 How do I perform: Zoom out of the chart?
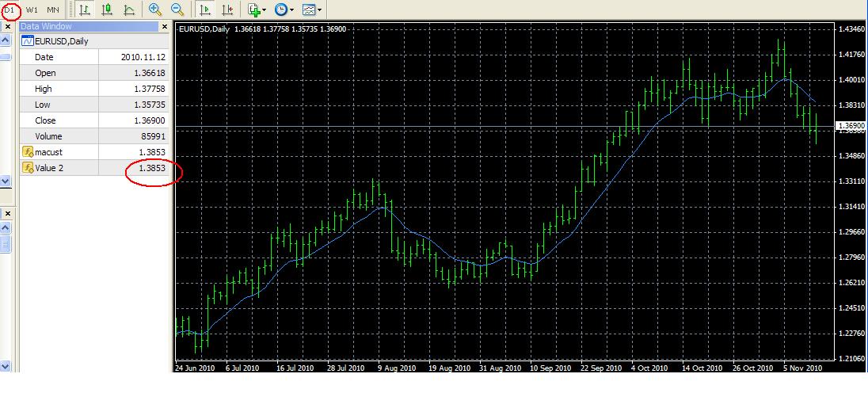click(x=177, y=10)
